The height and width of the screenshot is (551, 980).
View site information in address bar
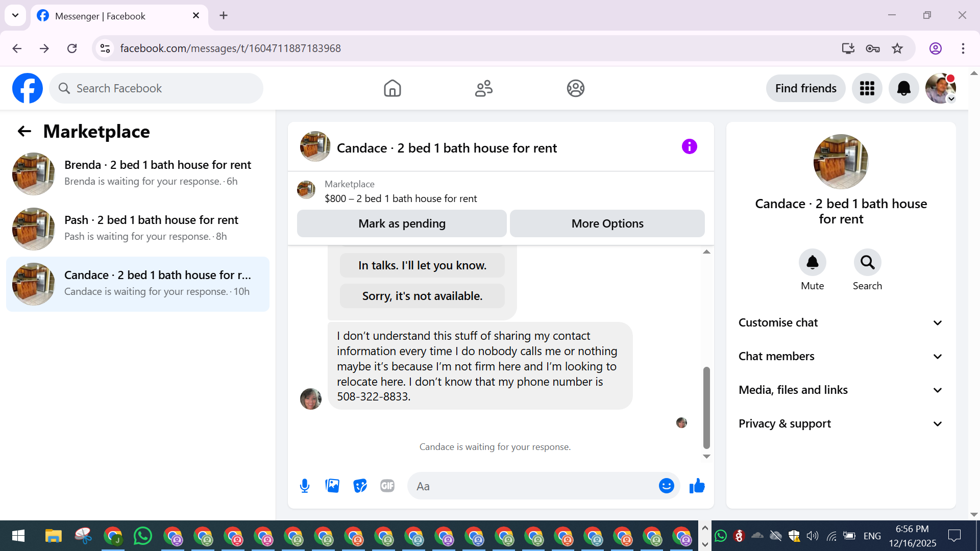[105, 48]
